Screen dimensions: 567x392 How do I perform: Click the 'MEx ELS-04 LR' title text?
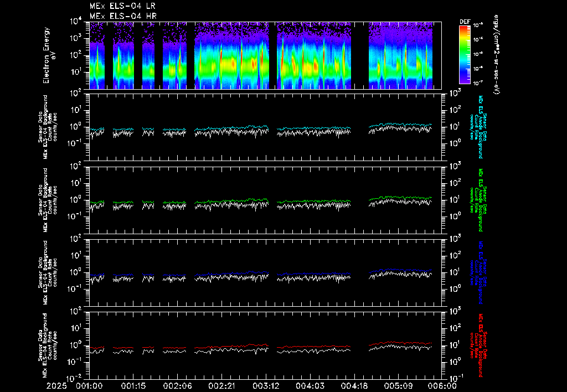[122, 6]
